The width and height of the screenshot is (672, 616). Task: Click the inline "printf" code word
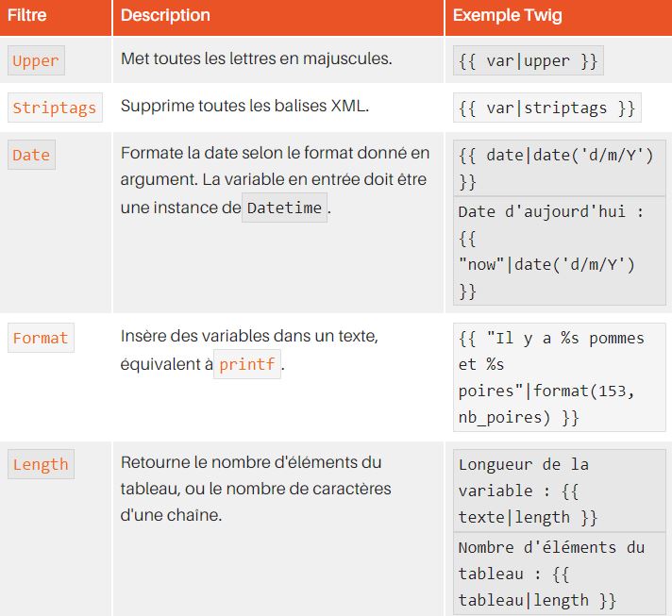247,364
